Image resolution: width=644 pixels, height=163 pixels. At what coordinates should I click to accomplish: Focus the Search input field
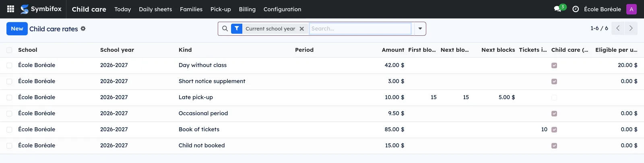click(x=360, y=29)
